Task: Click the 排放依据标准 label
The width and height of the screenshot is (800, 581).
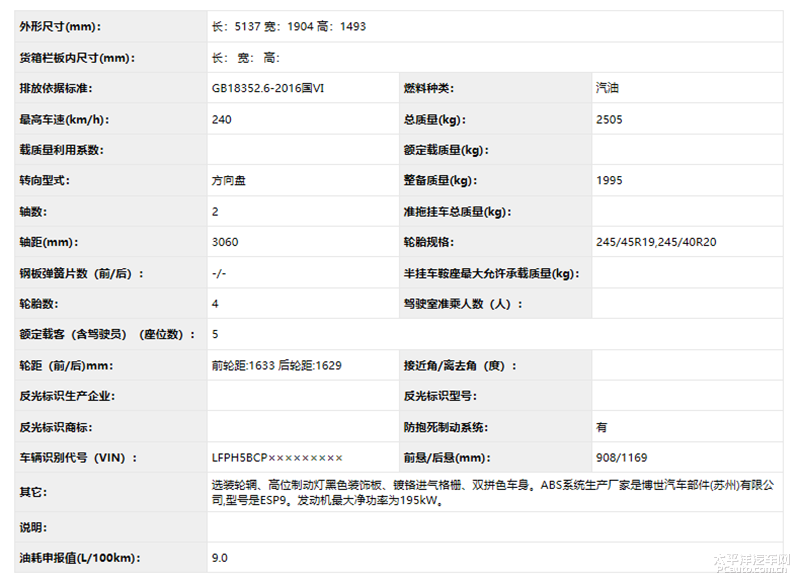Action: click(56, 88)
